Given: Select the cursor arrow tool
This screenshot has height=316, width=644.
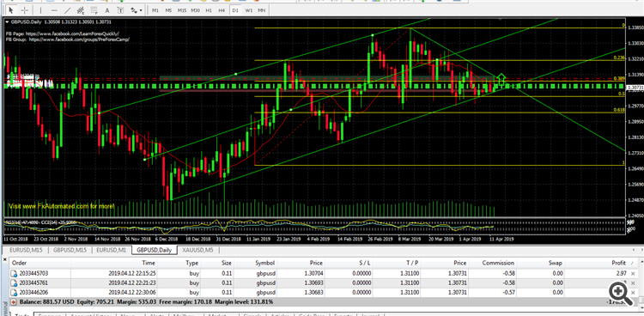Looking at the screenshot, I should pyautogui.click(x=11, y=10).
